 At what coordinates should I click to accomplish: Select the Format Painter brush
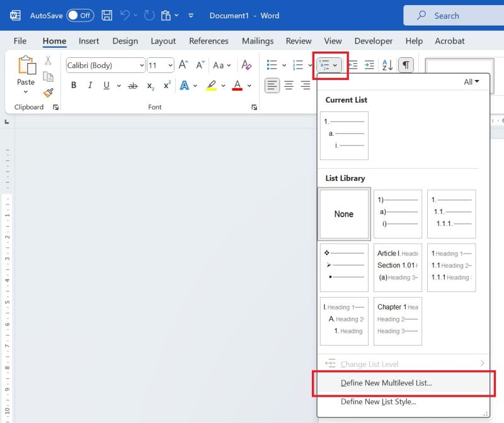[49, 93]
